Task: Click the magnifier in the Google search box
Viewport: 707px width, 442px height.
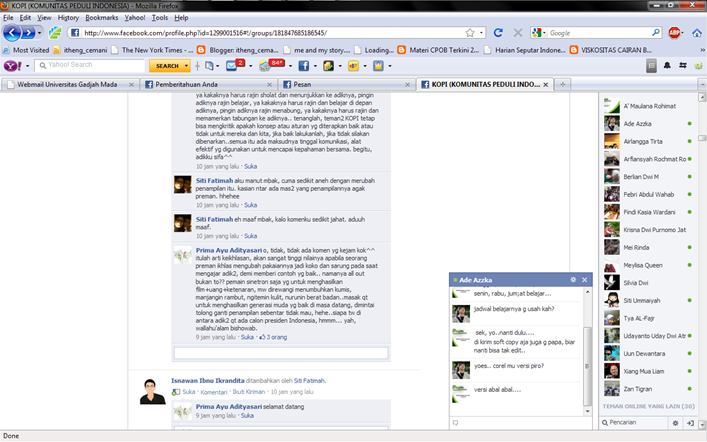Action: coord(656,32)
